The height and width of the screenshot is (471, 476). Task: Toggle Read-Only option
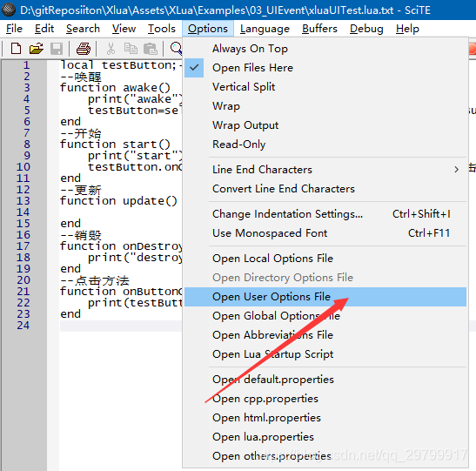(x=325, y=145)
